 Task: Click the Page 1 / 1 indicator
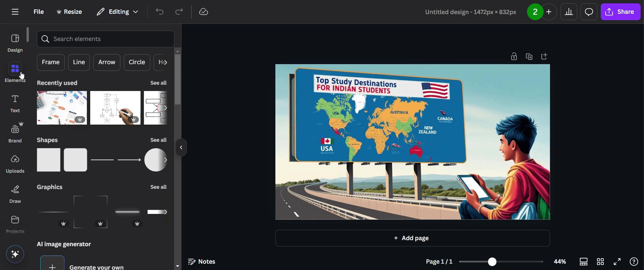[x=439, y=262]
